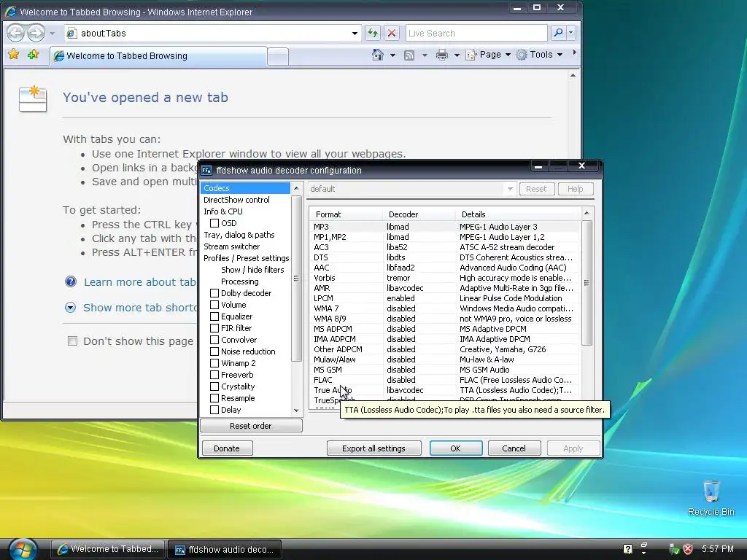The height and width of the screenshot is (560, 747).
Task: Enable the OSD checkbox
Action: coord(214,223)
